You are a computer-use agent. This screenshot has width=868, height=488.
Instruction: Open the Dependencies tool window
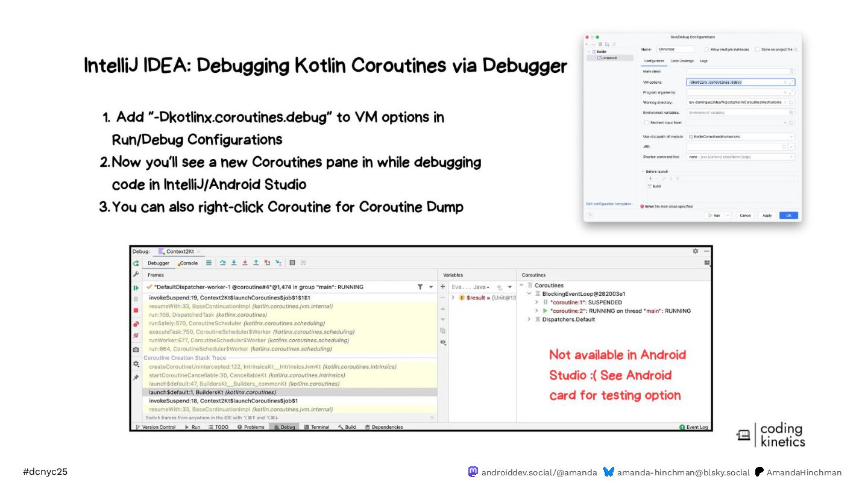click(x=384, y=427)
